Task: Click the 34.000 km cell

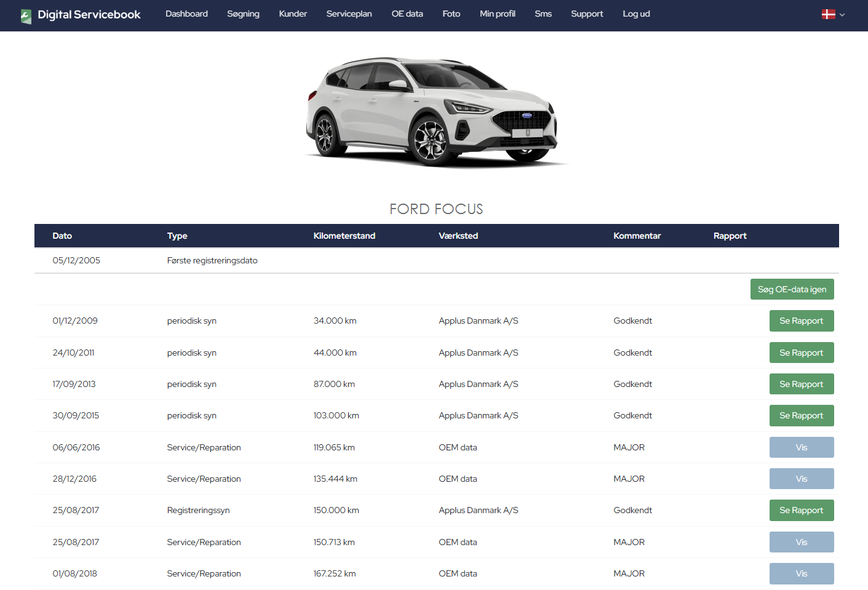Action: pyautogui.click(x=335, y=321)
